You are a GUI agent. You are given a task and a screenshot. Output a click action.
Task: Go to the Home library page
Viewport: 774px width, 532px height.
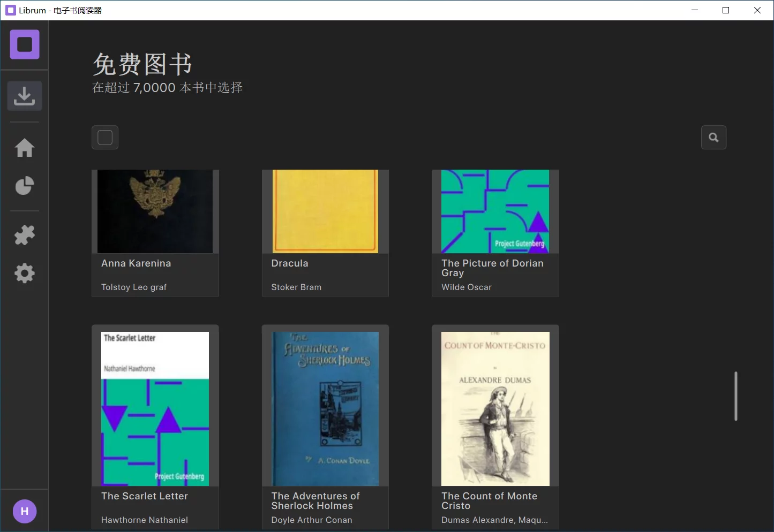click(x=25, y=148)
